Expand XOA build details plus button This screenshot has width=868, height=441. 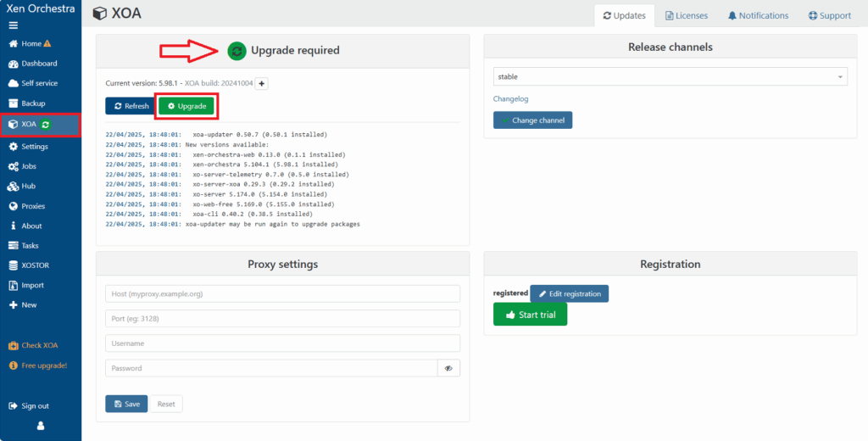pos(262,83)
